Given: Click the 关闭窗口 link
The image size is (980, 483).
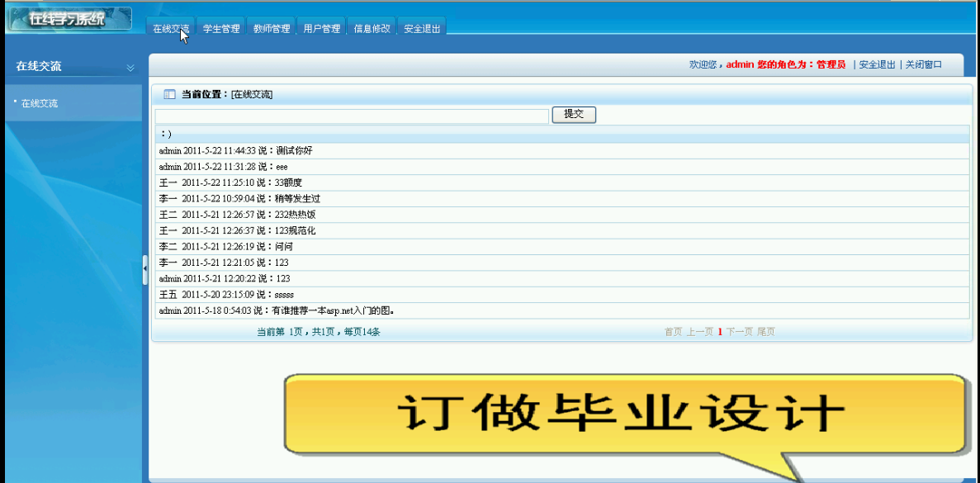Looking at the screenshot, I should (x=923, y=64).
